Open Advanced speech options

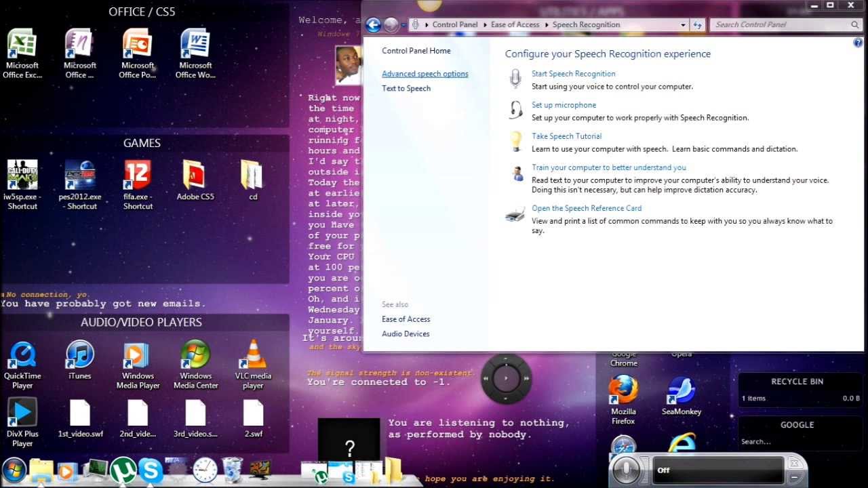[x=425, y=74]
